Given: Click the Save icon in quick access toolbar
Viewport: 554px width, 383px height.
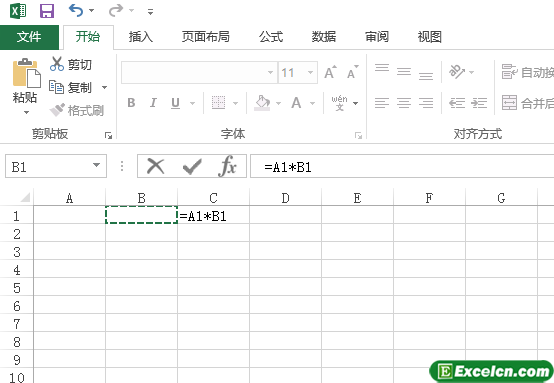Looking at the screenshot, I should [47, 11].
